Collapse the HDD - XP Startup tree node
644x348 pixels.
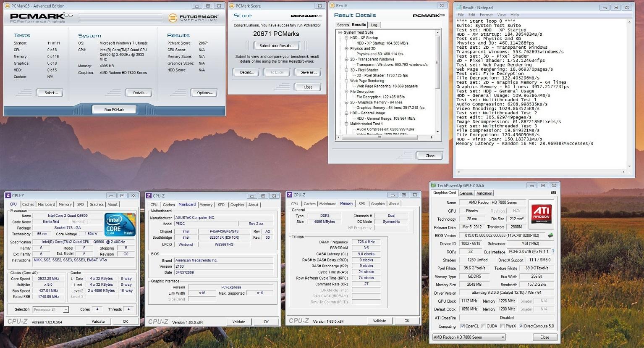[x=346, y=38]
